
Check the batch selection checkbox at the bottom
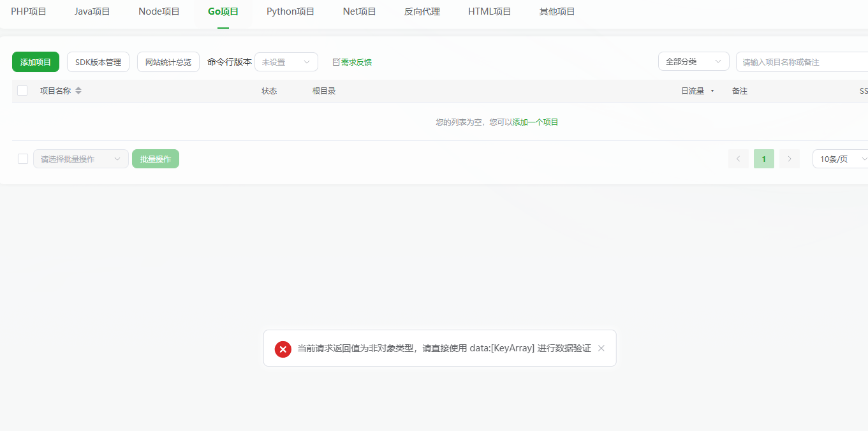tap(22, 158)
